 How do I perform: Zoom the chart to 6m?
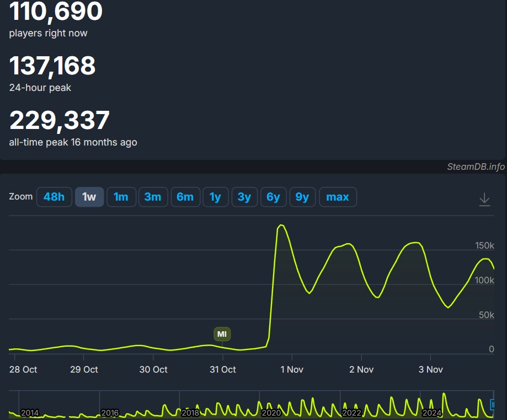(x=185, y=197)
